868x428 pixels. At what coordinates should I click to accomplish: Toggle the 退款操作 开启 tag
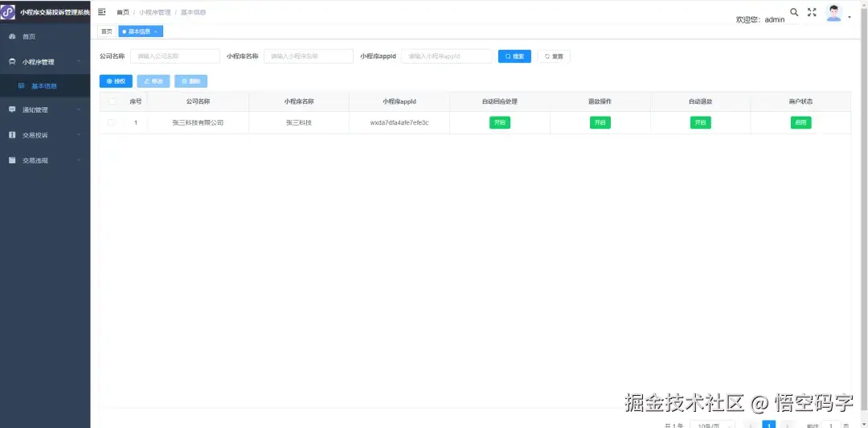point(600,122)
